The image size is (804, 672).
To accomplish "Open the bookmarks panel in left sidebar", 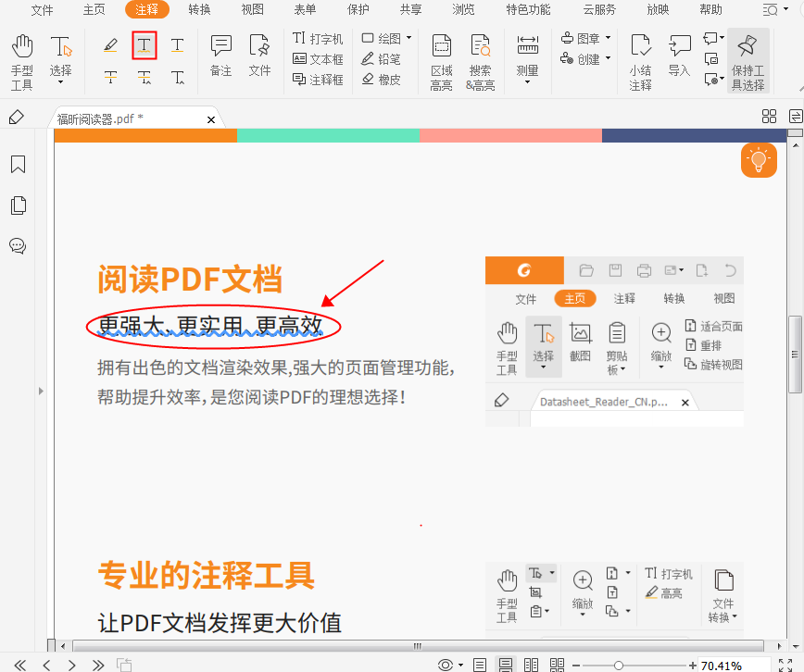I will (18, 164).
